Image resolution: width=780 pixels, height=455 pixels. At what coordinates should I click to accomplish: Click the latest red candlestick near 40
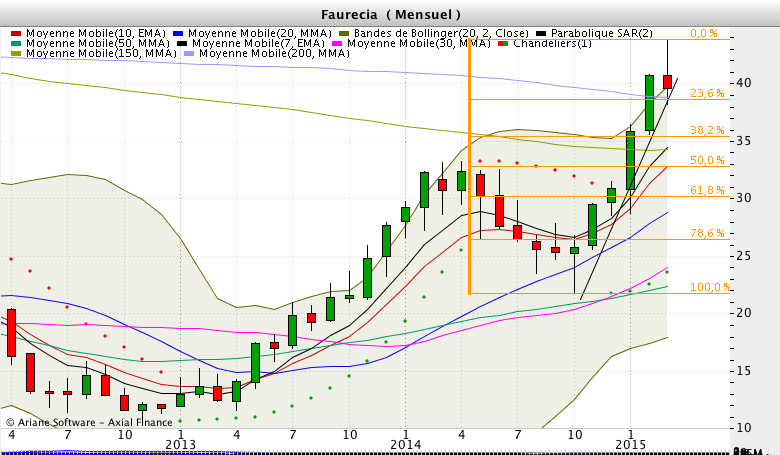[668, 82]
